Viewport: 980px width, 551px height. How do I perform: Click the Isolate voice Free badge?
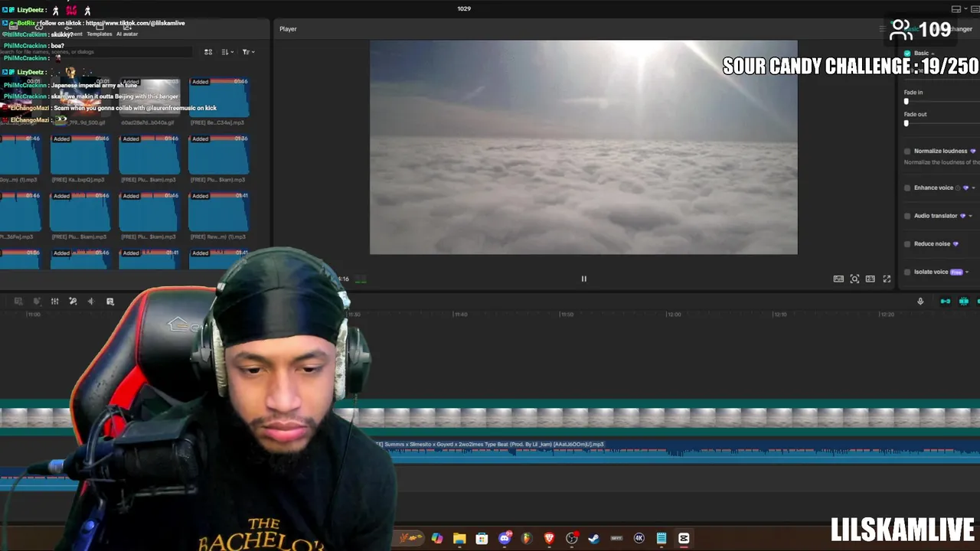956,272
